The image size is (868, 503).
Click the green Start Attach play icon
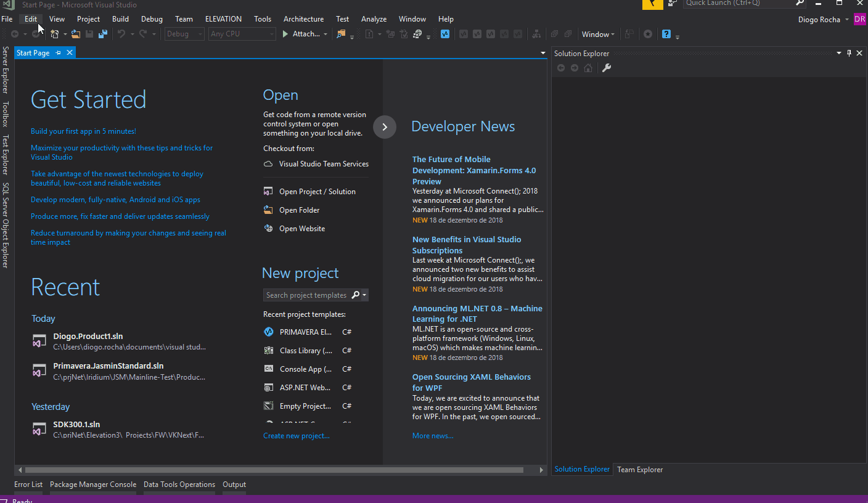click(x=285, y=34)
